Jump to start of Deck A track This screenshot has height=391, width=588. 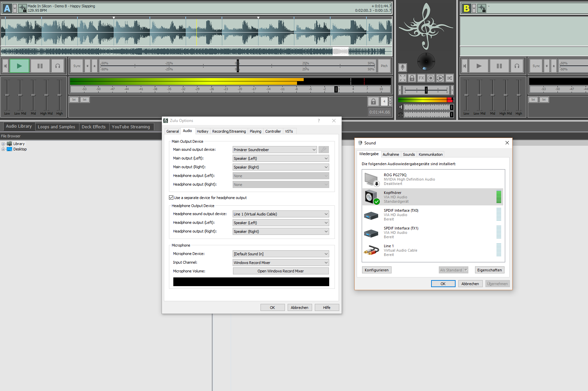tap(5, 66)
